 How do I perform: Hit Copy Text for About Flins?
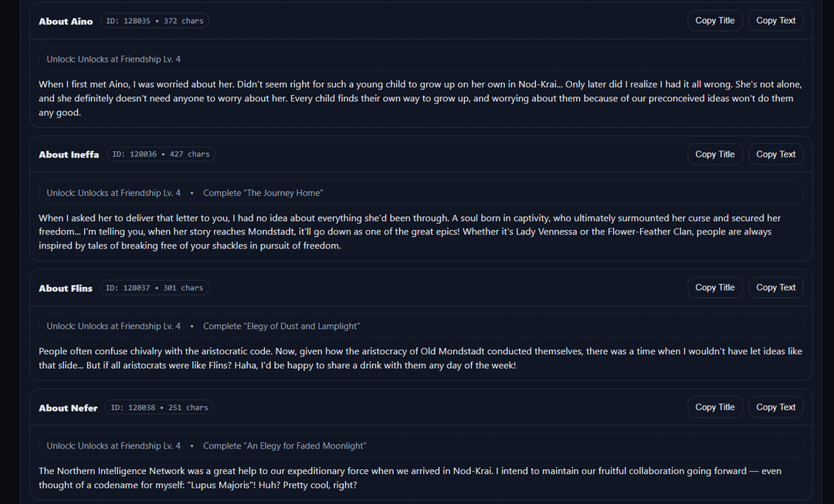tap(775, 288)
